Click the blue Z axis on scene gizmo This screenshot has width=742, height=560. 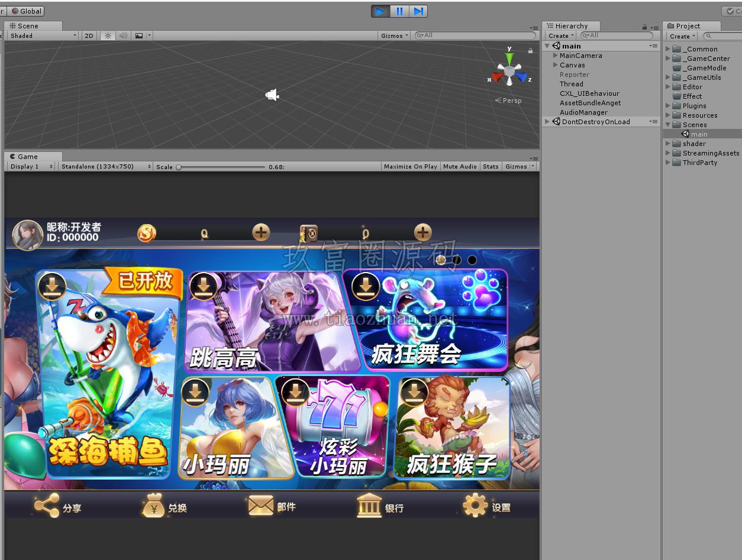tap(522, 77)
